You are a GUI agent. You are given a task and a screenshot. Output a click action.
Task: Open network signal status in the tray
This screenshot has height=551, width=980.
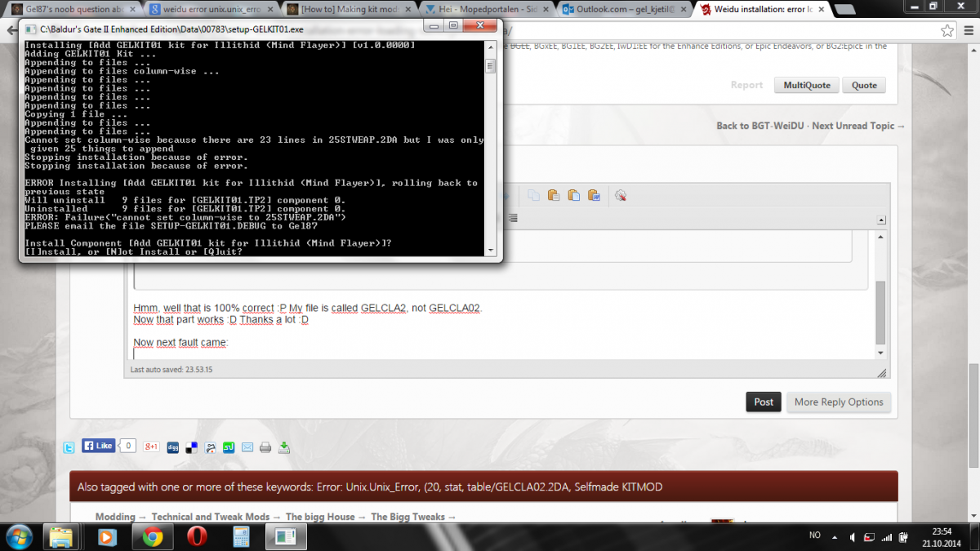[888, 535]
